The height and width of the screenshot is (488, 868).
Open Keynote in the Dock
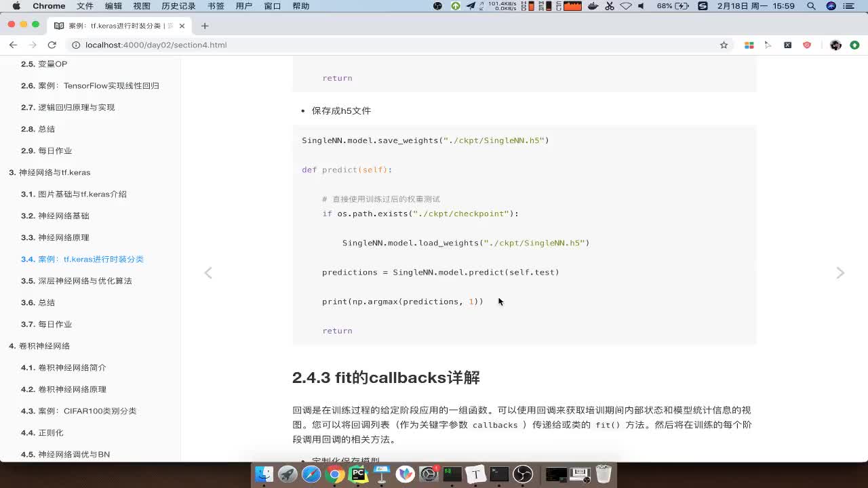click(x=382, y=474)
